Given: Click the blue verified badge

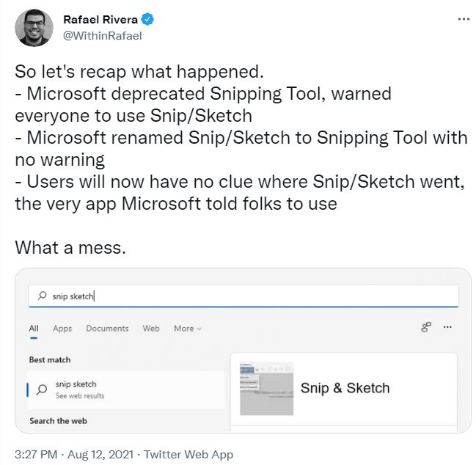Looking at the screenshot, I should (x=147, y=19).
